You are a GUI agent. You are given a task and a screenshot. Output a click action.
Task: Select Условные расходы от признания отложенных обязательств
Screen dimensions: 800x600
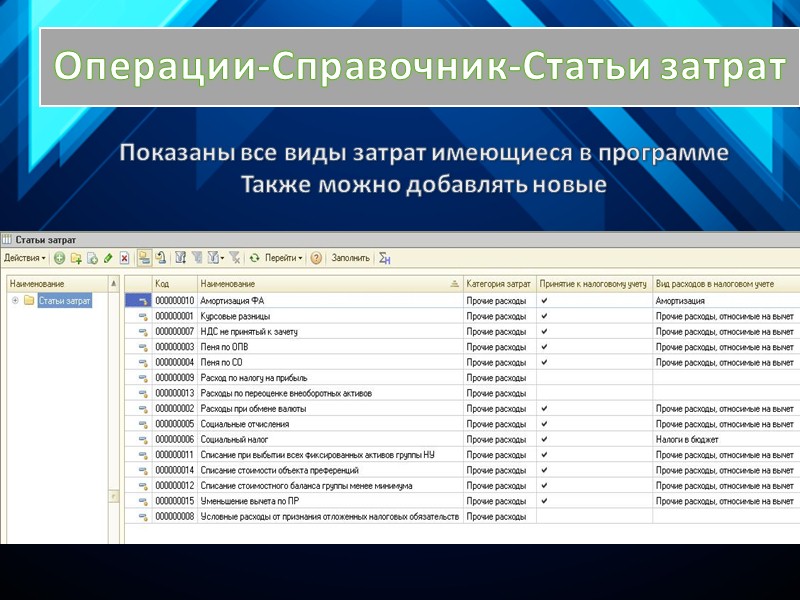coord(330,516)
